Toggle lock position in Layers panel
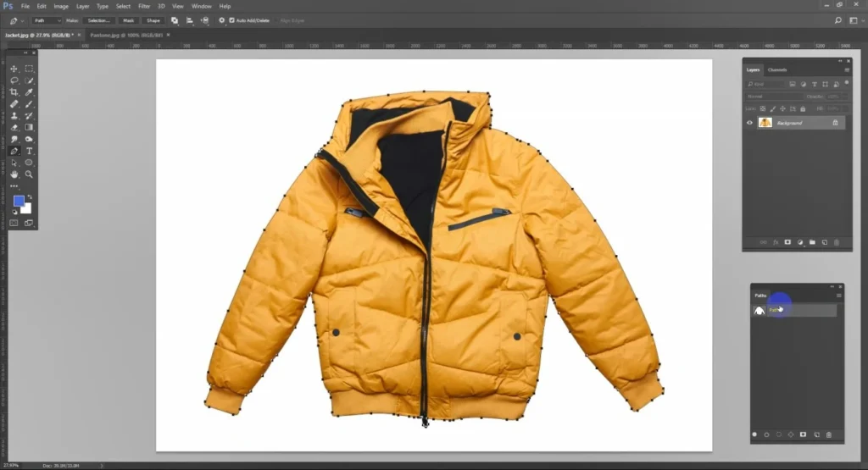Image resolution: width=868 pixels, height=470 pixels. pos(782,109)
